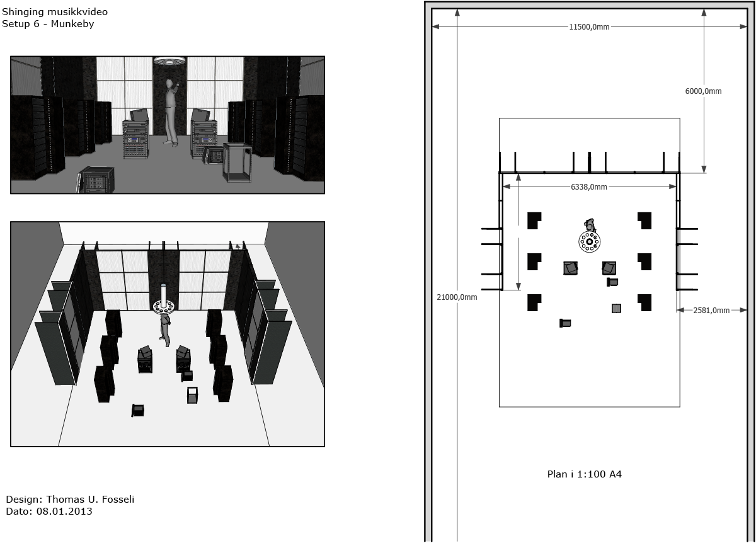Click the 6000,0mm dimension label
Image resolution: width=756 pixels, height=543 pixels.
(703, 91)
